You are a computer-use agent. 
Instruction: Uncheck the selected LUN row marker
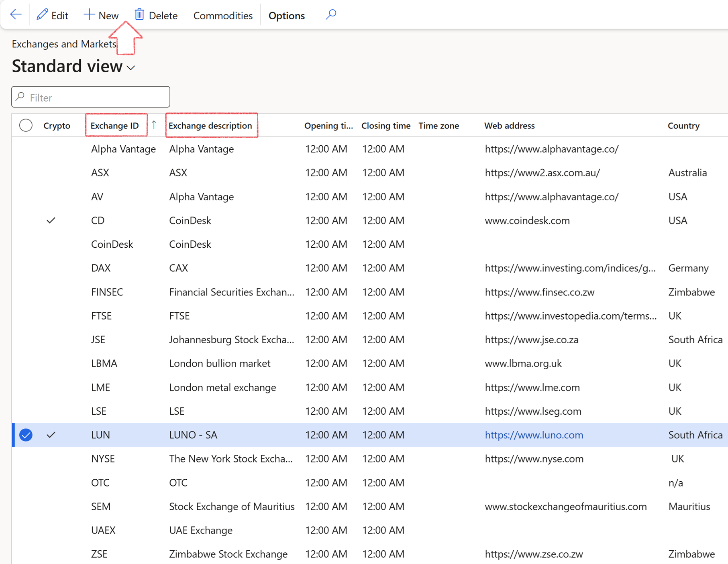click(26, 435)
